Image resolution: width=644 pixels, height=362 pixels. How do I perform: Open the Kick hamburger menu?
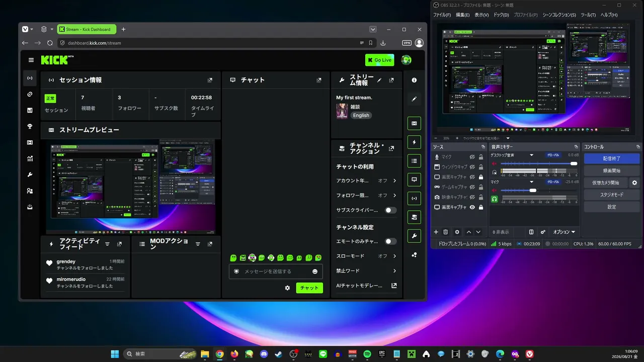click(x=31, y=60)
